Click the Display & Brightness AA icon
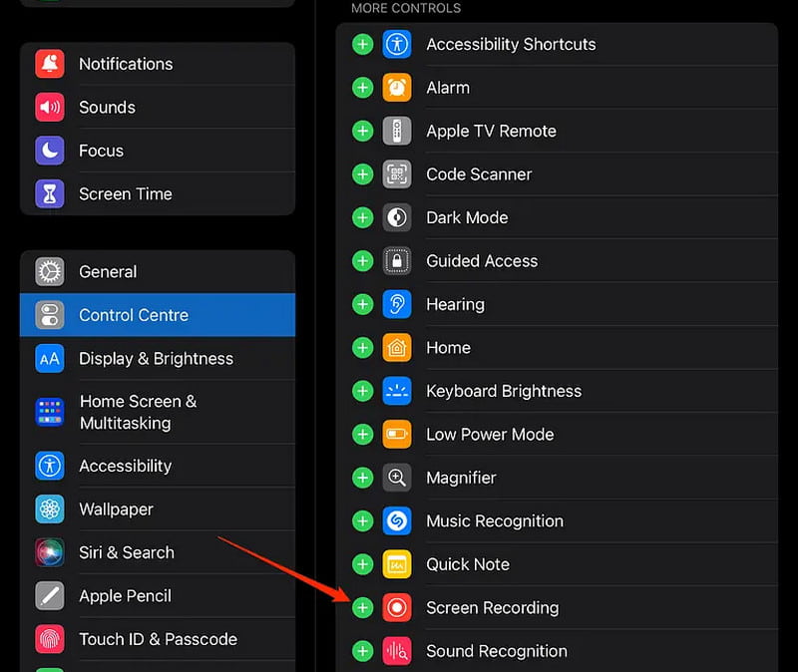Screen dimensions: 798x672 pos(50,359)
